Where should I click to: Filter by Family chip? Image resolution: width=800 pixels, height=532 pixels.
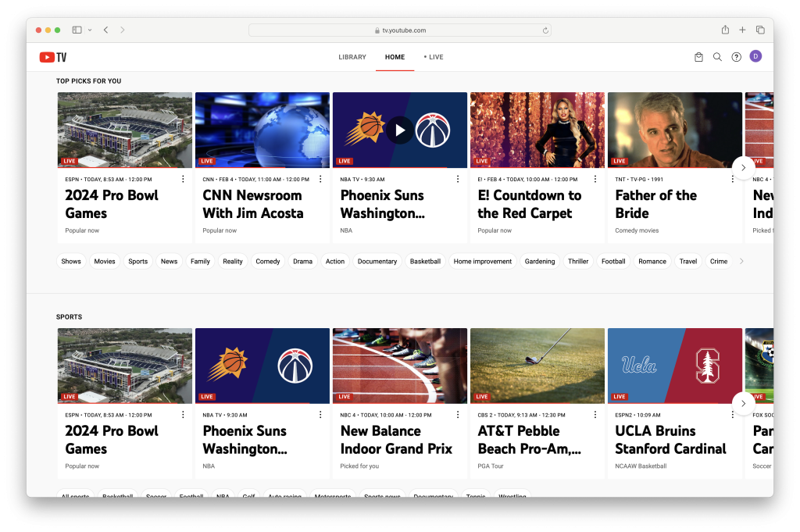200,261
